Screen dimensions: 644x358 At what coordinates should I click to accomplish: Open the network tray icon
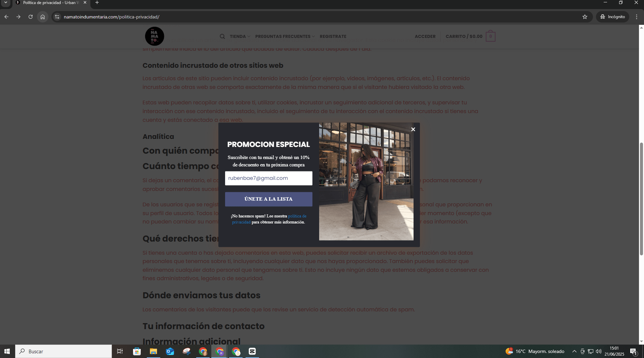point(591,351)
